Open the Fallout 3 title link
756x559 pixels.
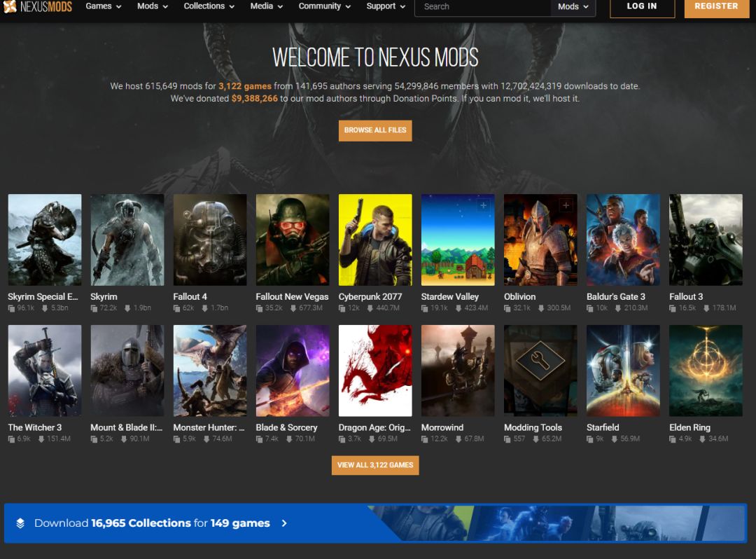[686, 296]
